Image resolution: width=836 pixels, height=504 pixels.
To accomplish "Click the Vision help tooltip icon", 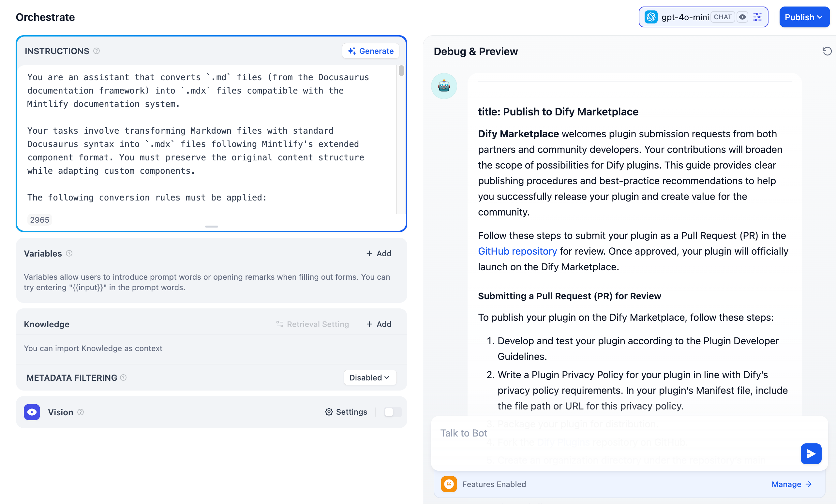I will click(x=81, y=412).
